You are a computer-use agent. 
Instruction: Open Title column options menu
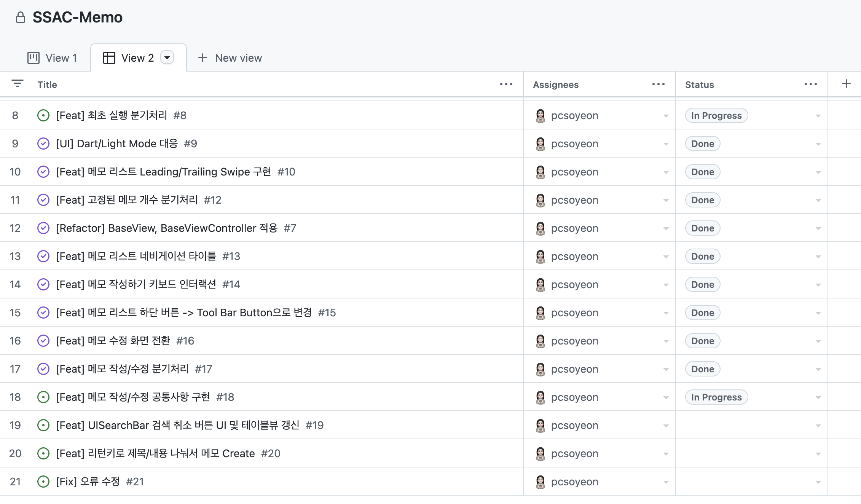coord(506,85)
